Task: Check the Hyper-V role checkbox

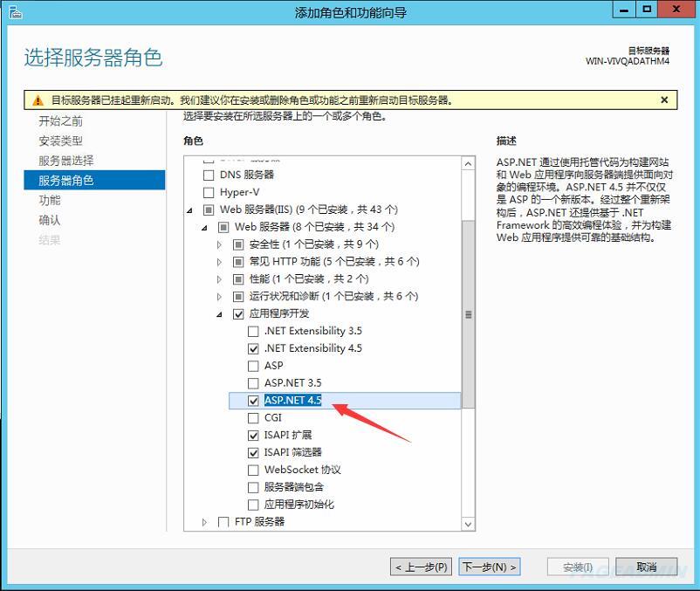Action: (x=209, y=192)
